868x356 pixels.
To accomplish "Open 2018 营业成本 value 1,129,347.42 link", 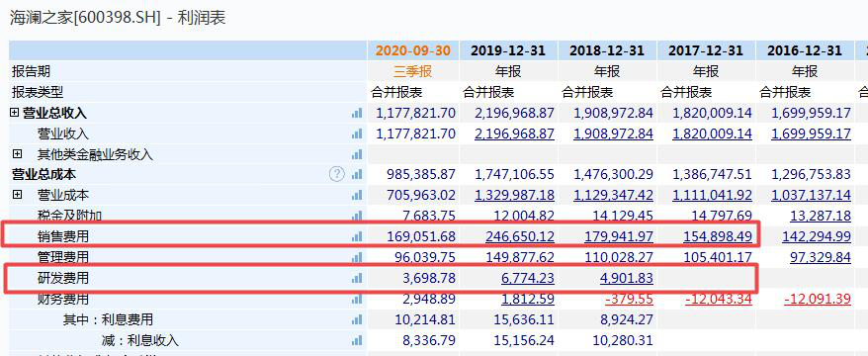I will pos(613,195).
